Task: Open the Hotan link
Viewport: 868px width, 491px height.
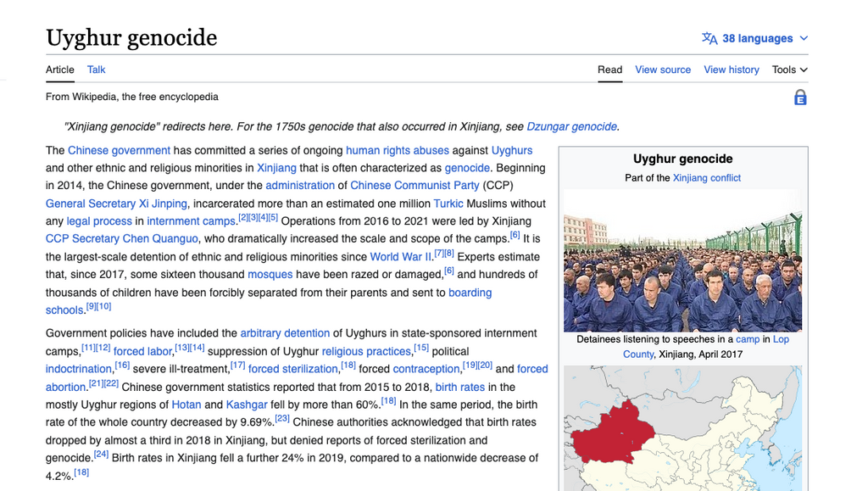Action: coord(186,405)
